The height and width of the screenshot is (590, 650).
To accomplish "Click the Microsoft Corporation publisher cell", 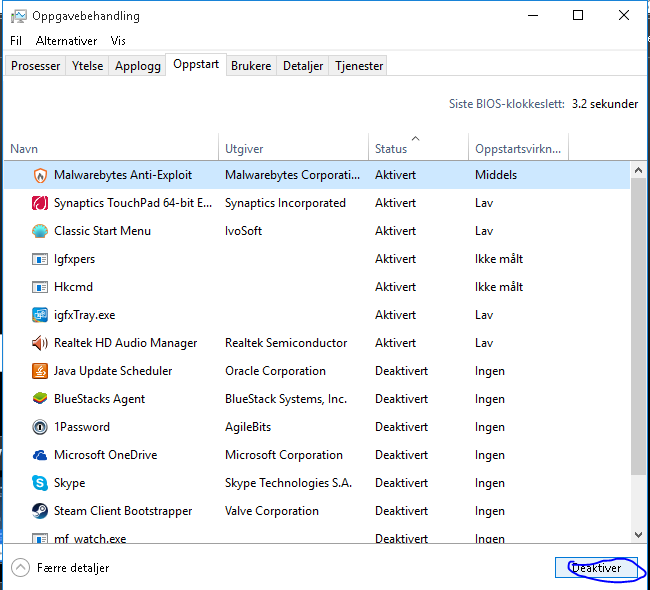I will [x=284, y=455].
